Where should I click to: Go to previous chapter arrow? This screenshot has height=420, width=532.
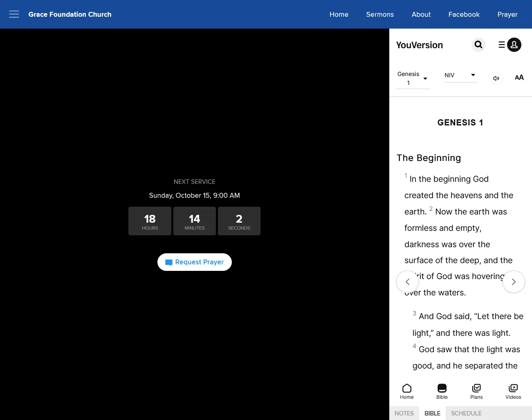click(x=407, y=281)
